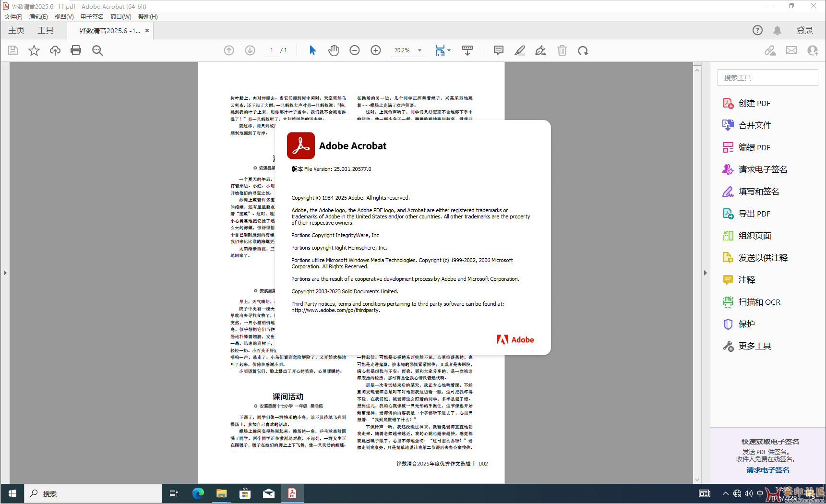Click the zoom out minus icon
Viewport: 826px width, 504px height.
[355, 50]
